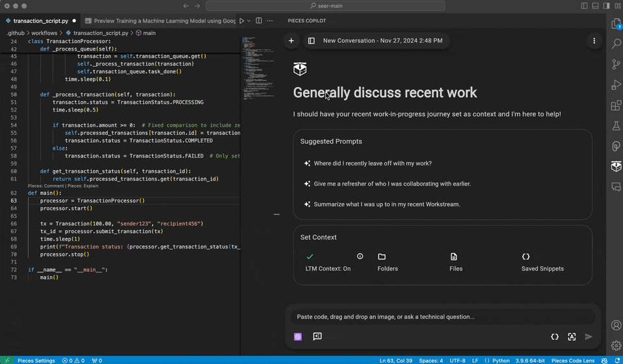Screen dimensions: 623x364
Task: Open editor more actions ellipsis
Action: tap(270, 21)
